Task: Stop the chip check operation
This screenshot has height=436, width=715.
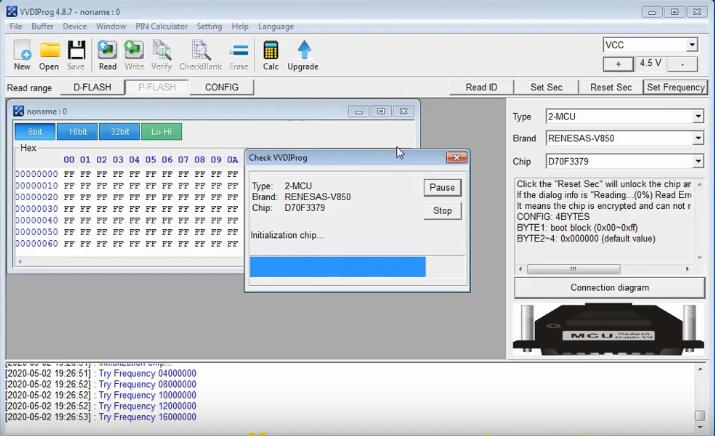Action: point(442,211)
